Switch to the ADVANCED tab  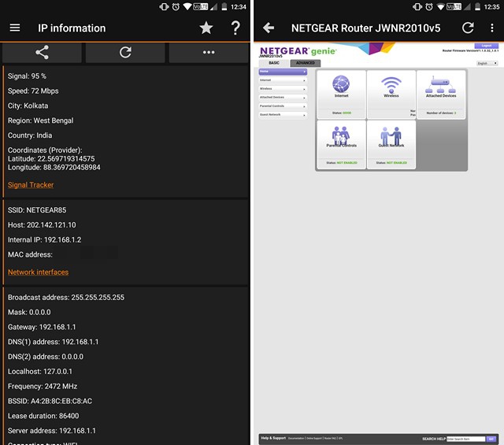(306, 63)
